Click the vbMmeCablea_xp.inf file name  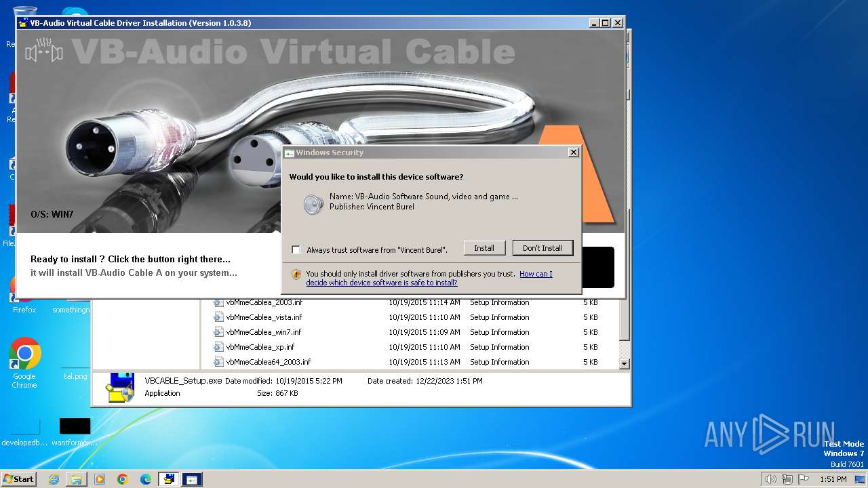[260, 347]
